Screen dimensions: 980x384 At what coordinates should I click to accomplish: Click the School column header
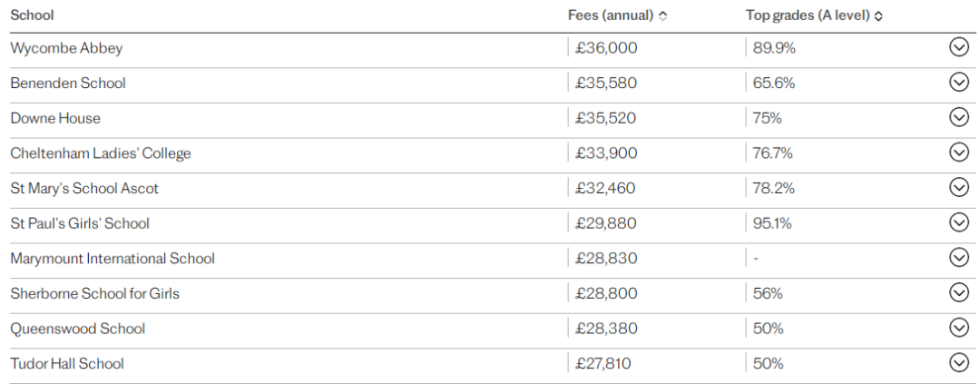tap(32, 15)
